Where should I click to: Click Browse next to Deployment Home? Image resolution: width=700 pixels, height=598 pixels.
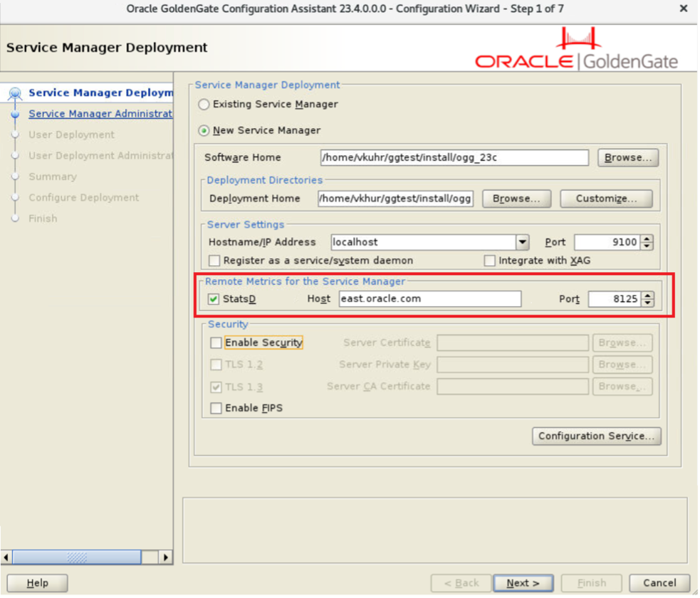pos(516,199)
